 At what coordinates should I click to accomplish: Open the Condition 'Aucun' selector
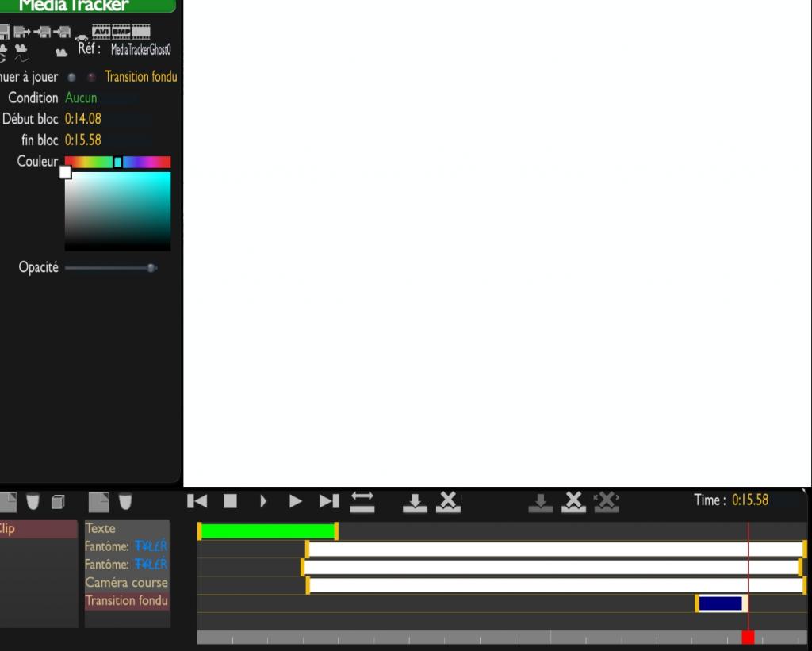(x=81, y=98)
